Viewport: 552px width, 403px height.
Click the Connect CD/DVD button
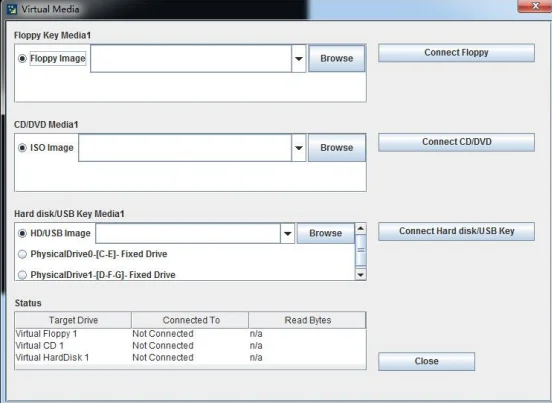tap(456, 142)
